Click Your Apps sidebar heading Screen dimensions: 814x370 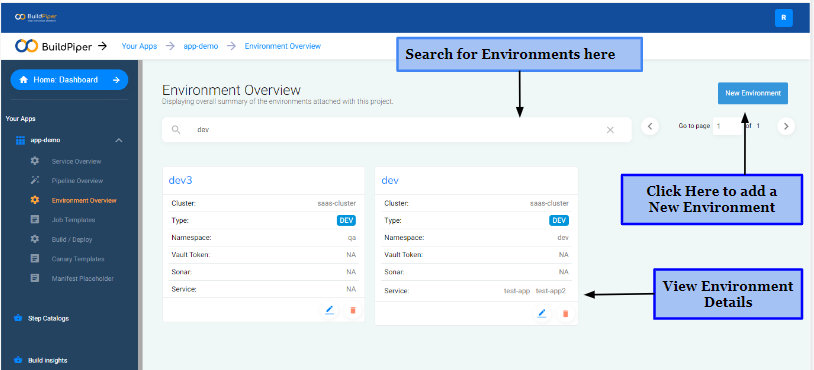tap(21, 119)
